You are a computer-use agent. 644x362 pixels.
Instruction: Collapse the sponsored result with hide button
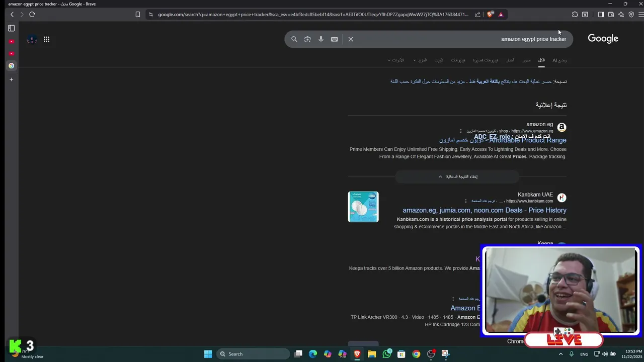point(457,176)
